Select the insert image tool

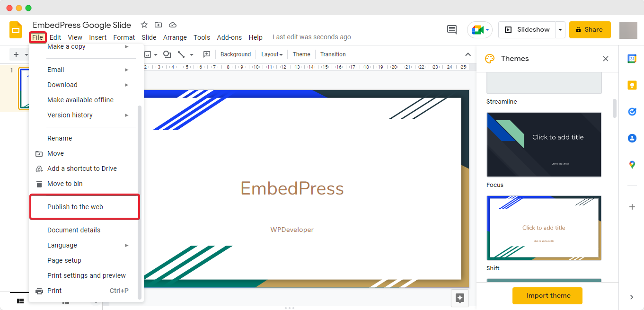pos(148,54)
